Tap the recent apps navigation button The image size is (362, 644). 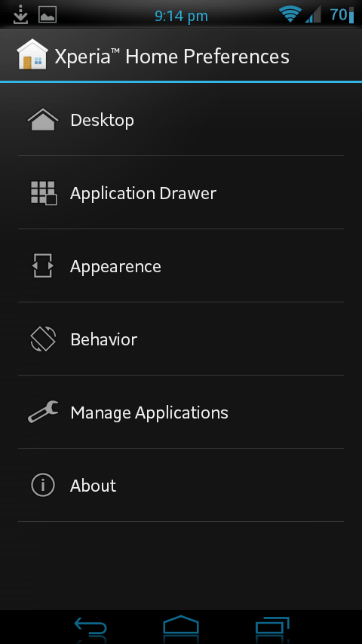pos(272,627)
